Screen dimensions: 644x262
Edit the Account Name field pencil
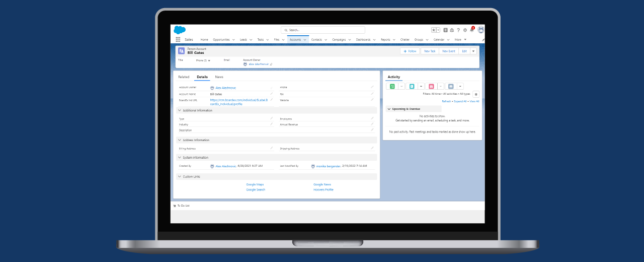[271, 94]
